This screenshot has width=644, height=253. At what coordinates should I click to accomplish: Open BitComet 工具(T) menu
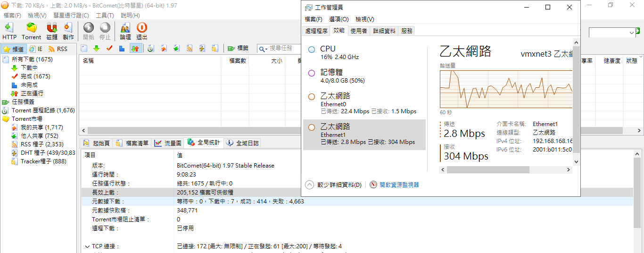pos(105,16)
